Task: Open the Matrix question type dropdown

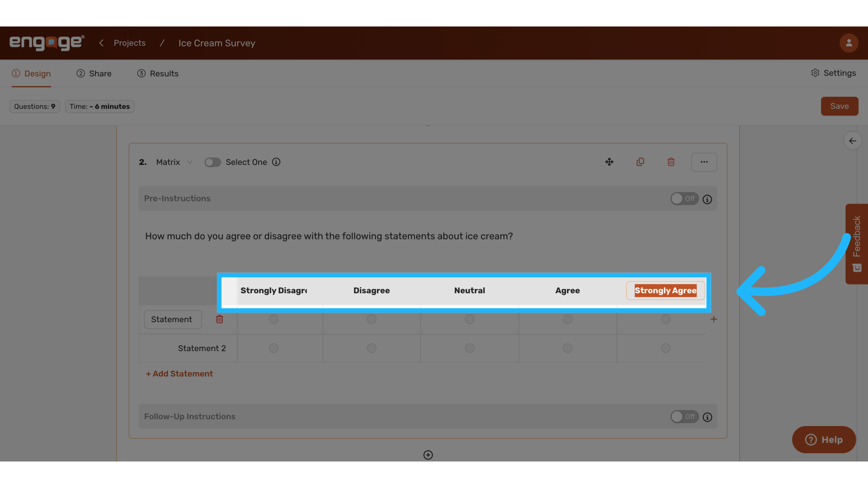Action: coord(175,162)
